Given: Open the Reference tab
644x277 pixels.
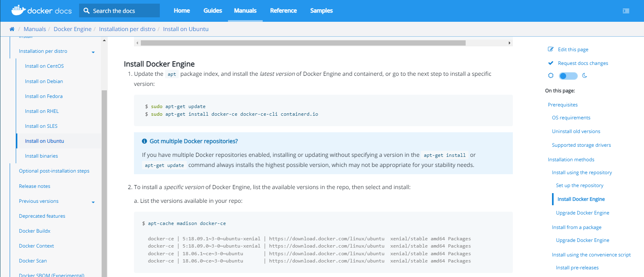Looking at the screenshot, I should pyautogui.click(x=283, y=10).
